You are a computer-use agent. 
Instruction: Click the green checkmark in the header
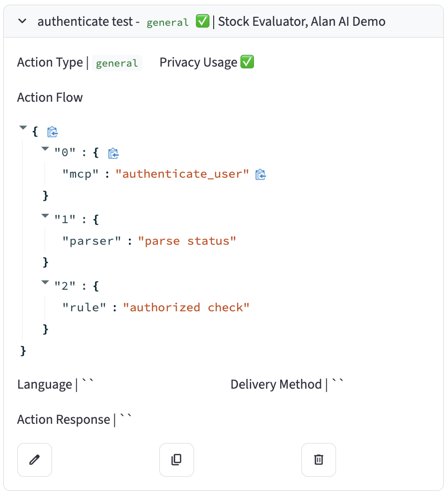tap(202, 22)
